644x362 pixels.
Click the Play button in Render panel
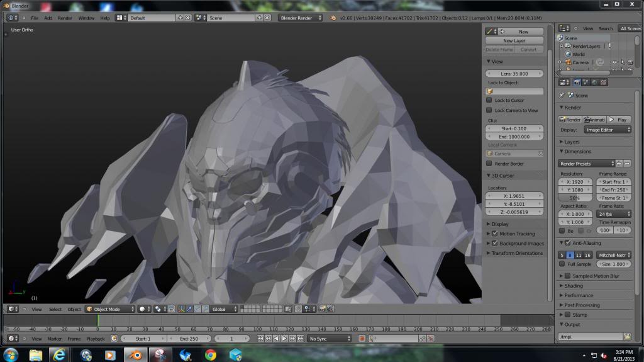619,120
